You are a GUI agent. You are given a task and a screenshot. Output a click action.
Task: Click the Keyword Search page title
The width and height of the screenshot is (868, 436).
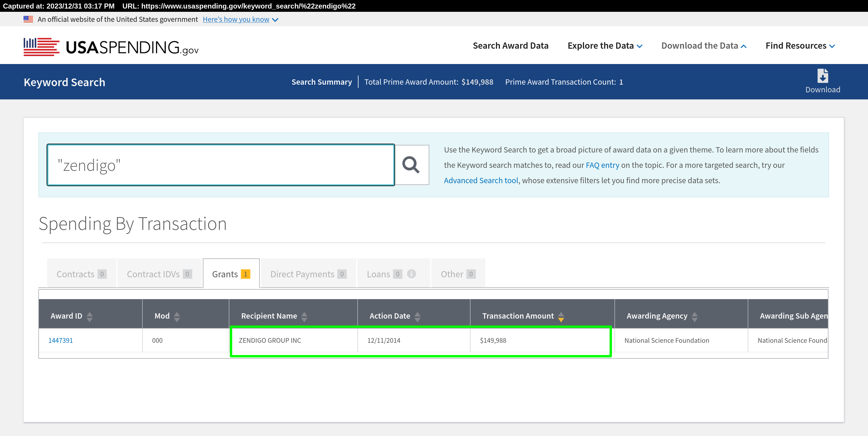[x=64, y=82]
